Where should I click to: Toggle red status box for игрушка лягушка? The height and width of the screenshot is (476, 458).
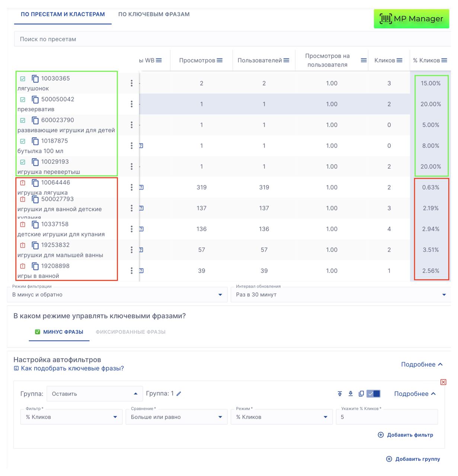click(23, 183)
